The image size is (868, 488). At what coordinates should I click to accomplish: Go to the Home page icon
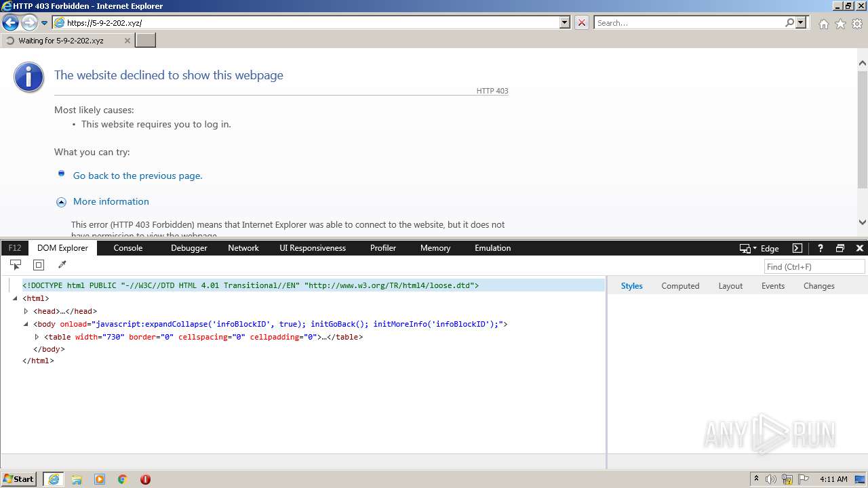coord(823,24)
